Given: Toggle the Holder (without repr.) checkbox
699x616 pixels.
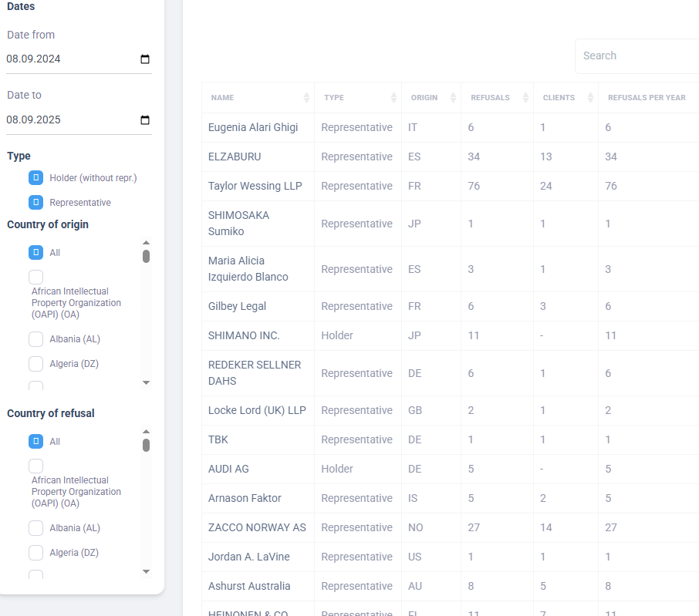Looking at the screenshot, I should tap(35, 178).
